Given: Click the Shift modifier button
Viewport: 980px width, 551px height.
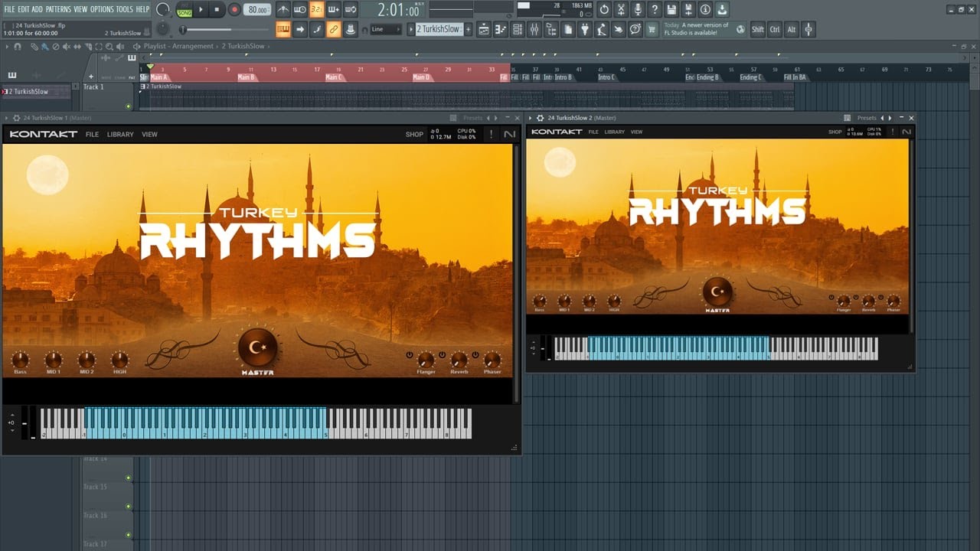Looking at the screenshot, I should tap(758, 29).
